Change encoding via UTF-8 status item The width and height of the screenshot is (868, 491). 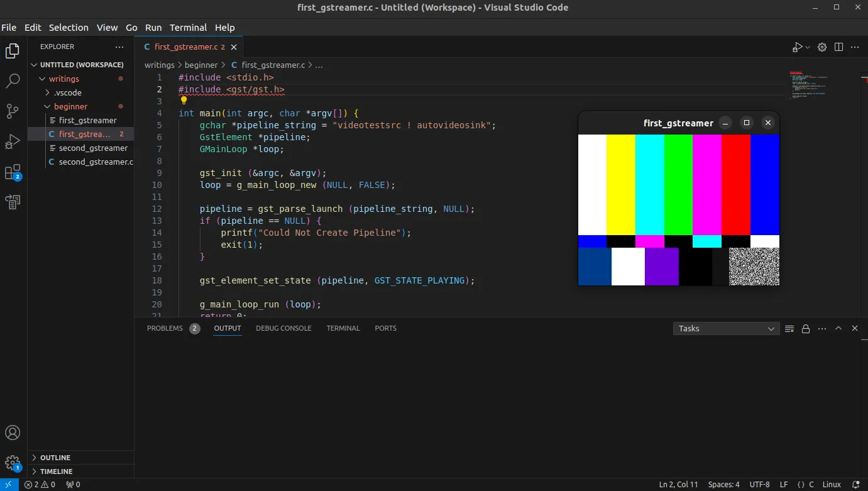click(x=759, y=485)
